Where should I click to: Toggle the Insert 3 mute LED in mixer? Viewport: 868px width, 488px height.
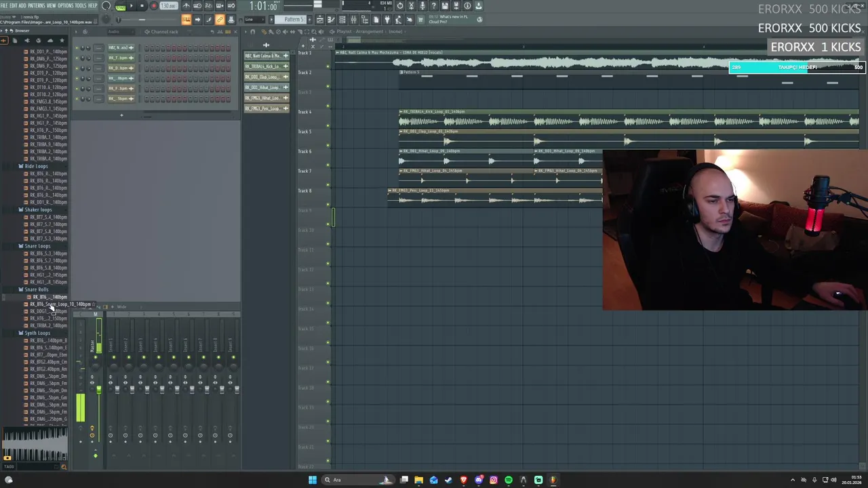(143, 357)
